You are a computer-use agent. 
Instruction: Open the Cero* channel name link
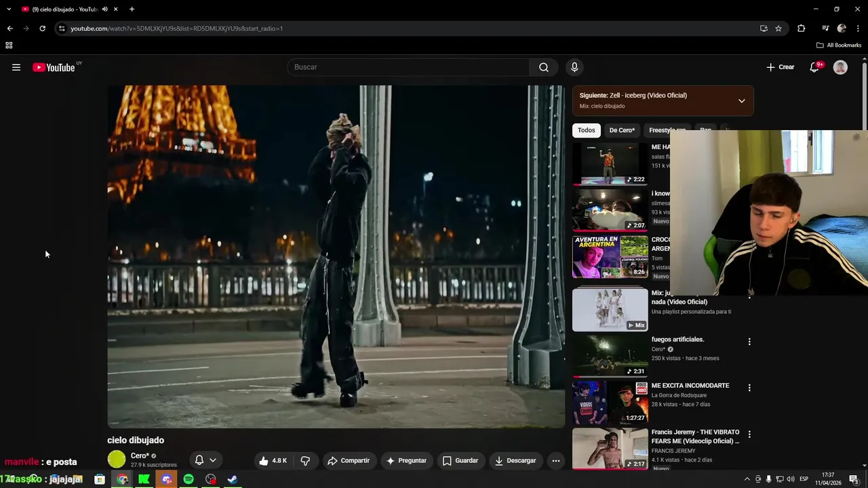(x=140, y=456)
